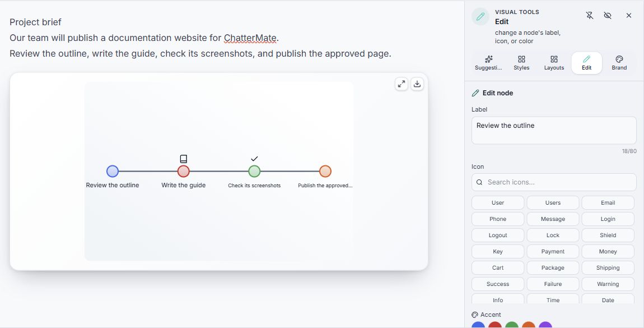Click the Project brief heading text
Viewport: 644px width, 328px height.
35,22
